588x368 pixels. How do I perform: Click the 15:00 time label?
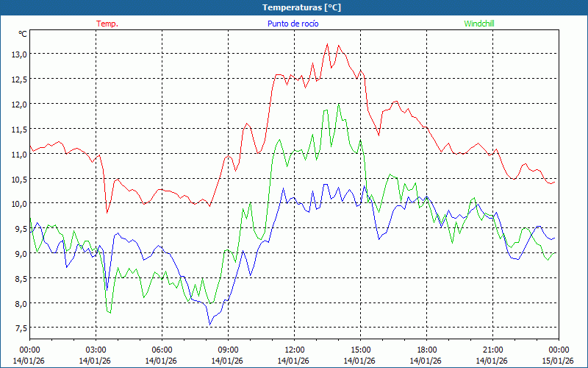(x=360, y=349)
